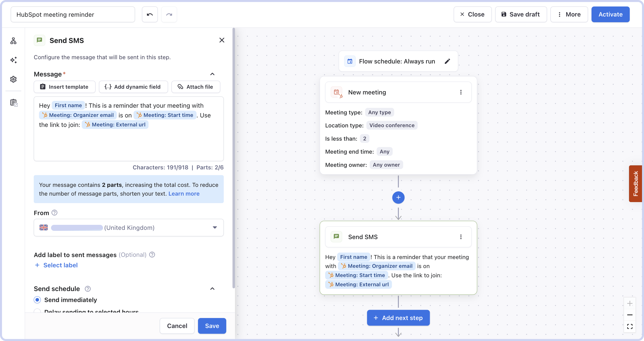Open the logs clipboard sidebar icon
644x341 pixels.
pyautogui.click(x=14, y=102)
